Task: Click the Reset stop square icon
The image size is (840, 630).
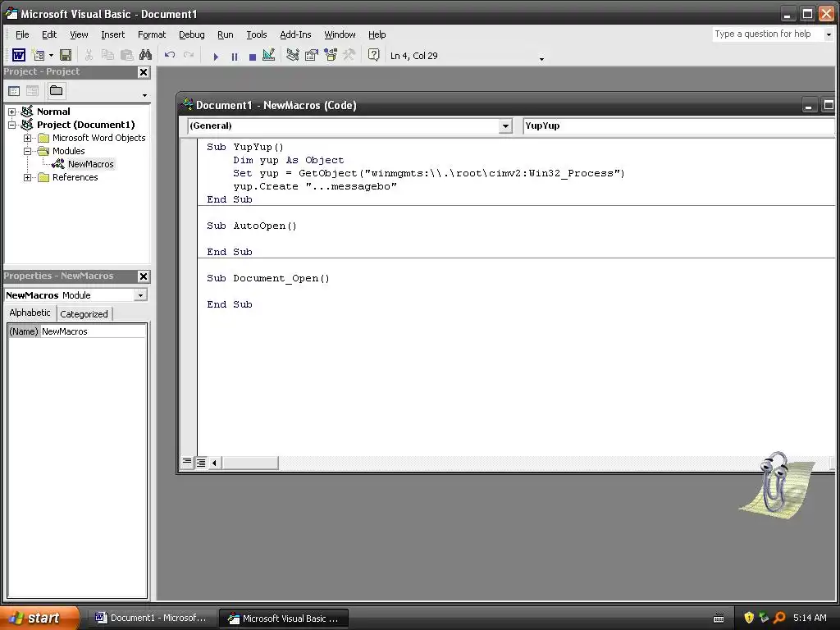Action: point(253,57)
